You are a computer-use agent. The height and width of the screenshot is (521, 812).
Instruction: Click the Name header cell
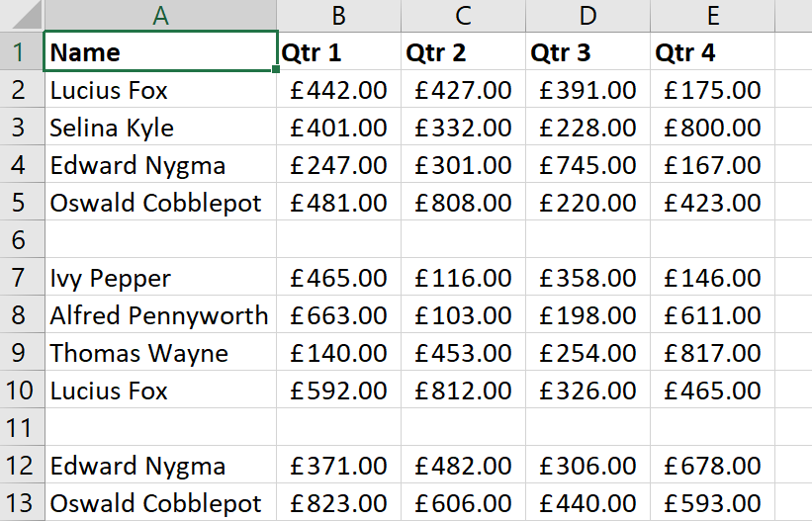(160, 51)
